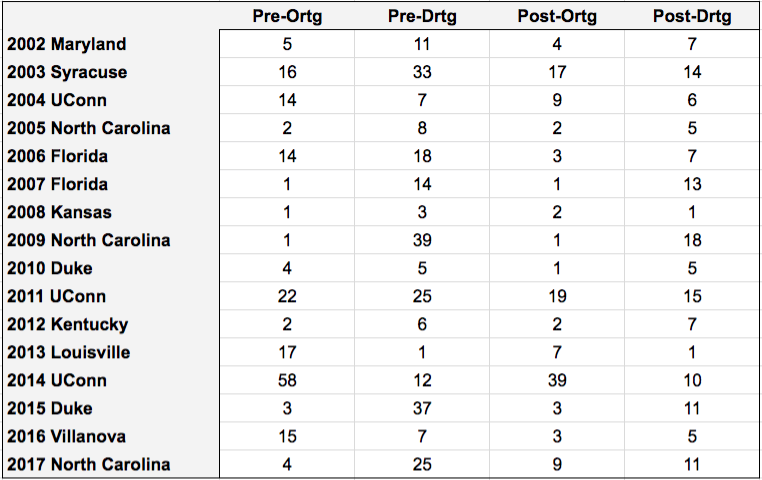Select the Post-Drtg column header

pyautogui.click(x=692, y=17)
